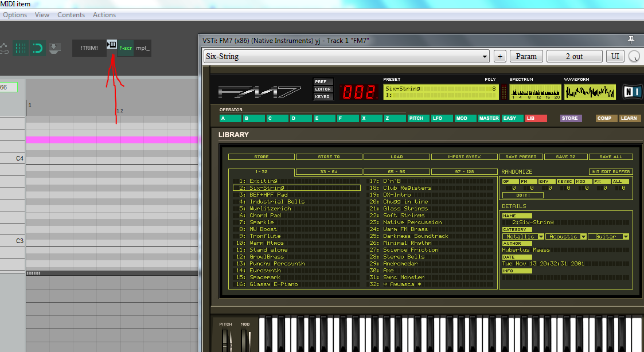Open the PITCH page
The image size is (644, 352).
419,118
